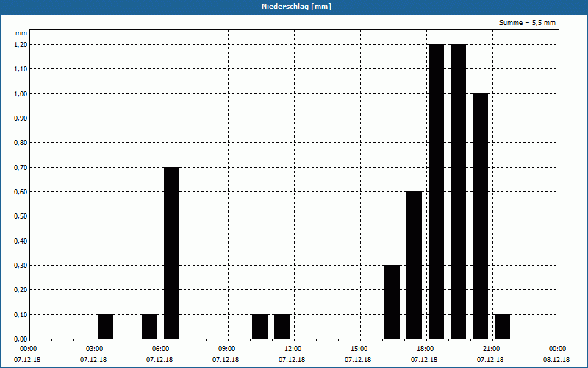Viewport: 588px width, 368px height.
Task: Click the mm unit label above y-axis
Action: (x=21, y=33)
